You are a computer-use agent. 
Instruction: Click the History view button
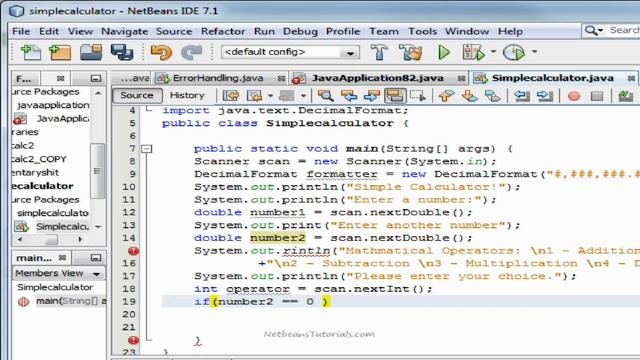coord(187,96)
